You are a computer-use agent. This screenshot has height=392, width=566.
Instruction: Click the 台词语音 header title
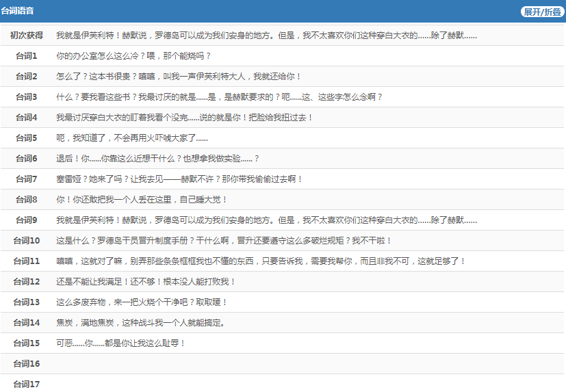click(17, 12)
